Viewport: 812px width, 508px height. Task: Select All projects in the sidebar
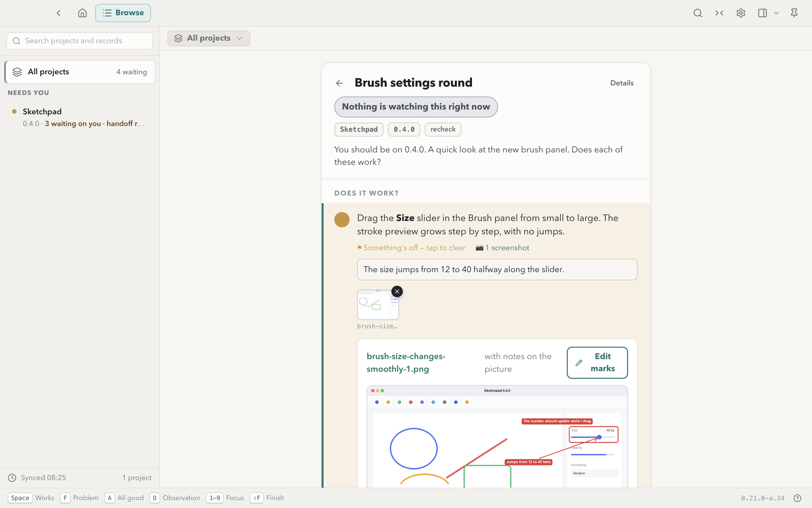click(x=80, y=72)
